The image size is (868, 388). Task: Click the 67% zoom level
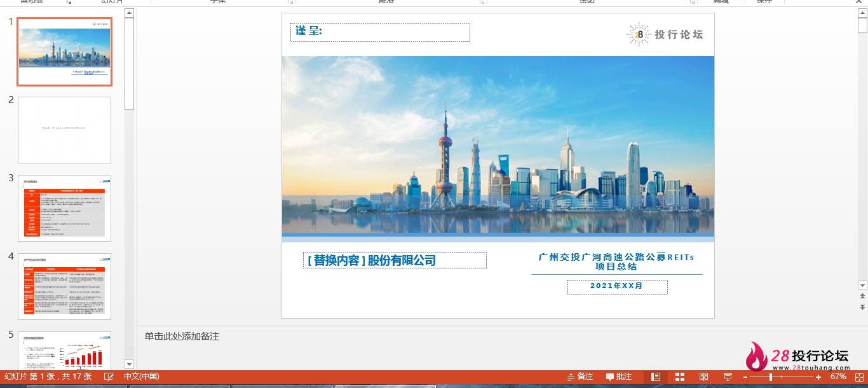coord(838,377)
